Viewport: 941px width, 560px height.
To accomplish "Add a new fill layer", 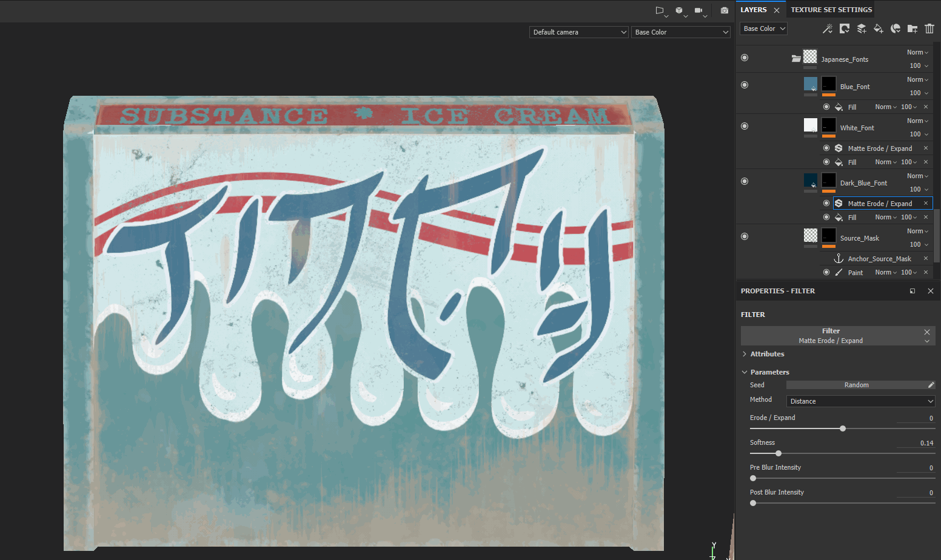I will click(878, 28).
